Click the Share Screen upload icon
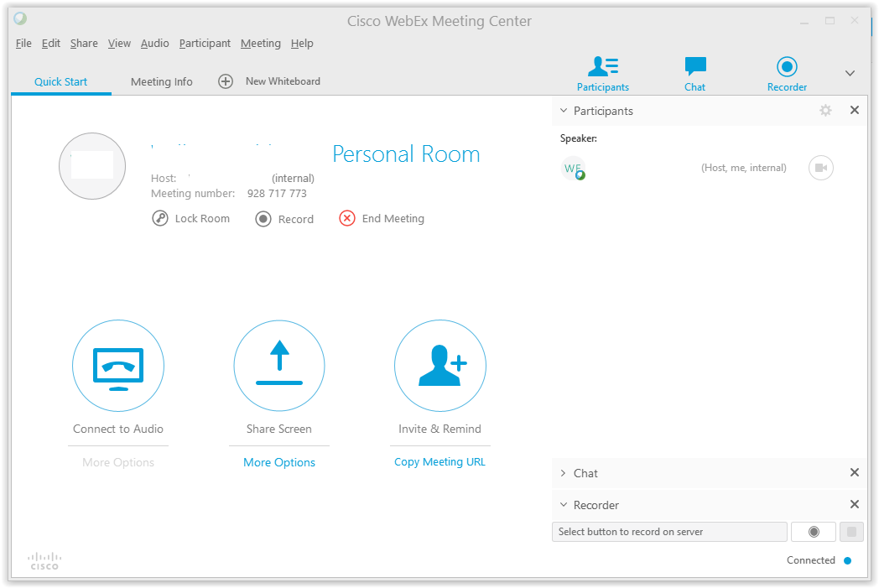Screen dimensions: 879x588 [x=279, y=366]
